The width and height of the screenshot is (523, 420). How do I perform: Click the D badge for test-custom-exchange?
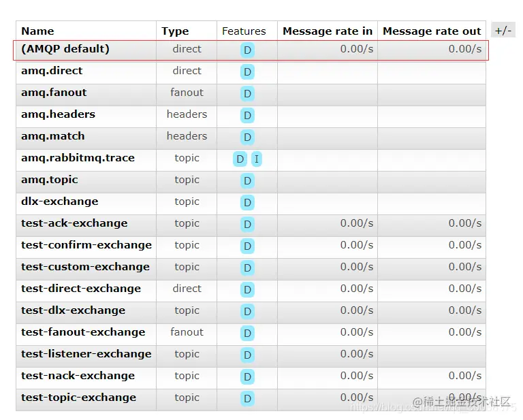coord(247,268)
